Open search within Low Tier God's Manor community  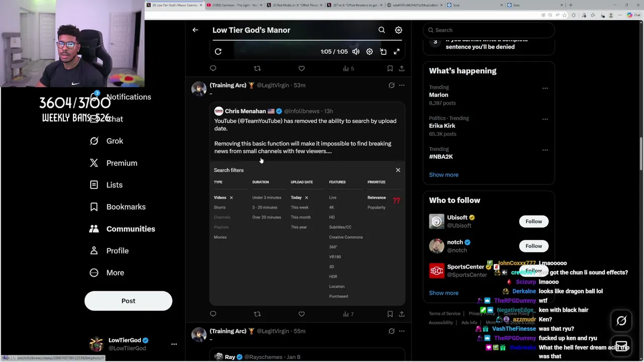pos(381,30)
